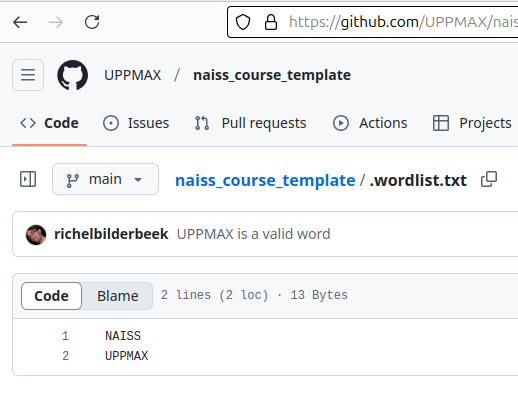This screenshot has height=400, width=518.
Task: Focus the github.com URL address bar
Action: tap(373, 22)
